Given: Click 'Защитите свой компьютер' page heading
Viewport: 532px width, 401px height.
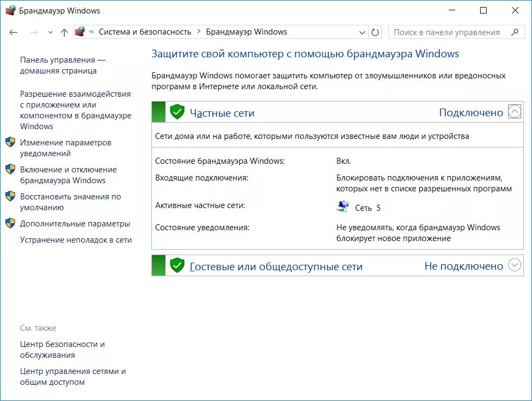Looking at the screenshot, I should tap(305, 54).
